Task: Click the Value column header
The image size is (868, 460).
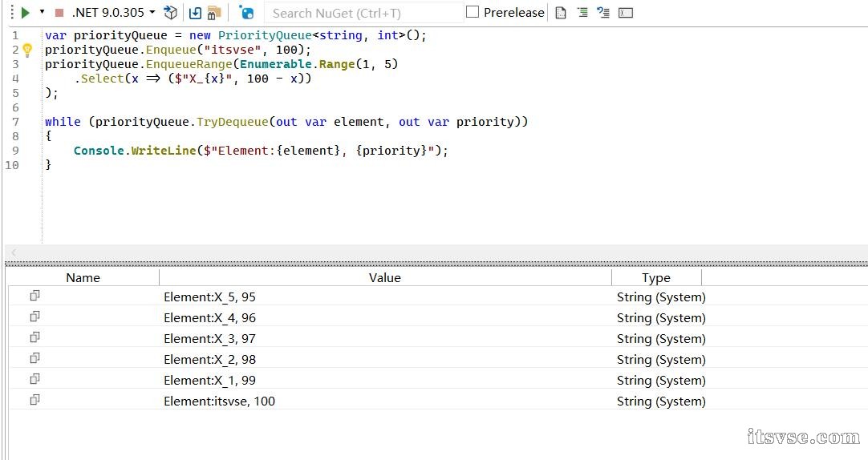Action: point(384,278)
